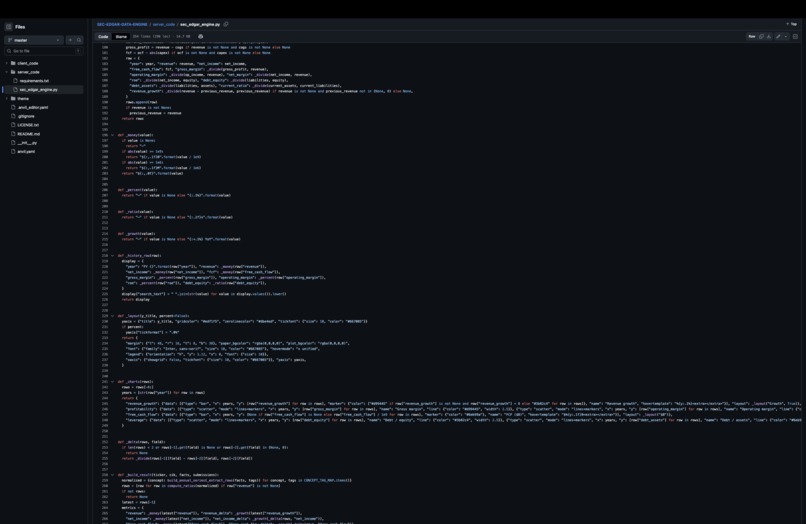The width and height of the screenshot is (806, 524).
Task: Open more edit options dropdown arrow
Action: click(x=785, y=37)
